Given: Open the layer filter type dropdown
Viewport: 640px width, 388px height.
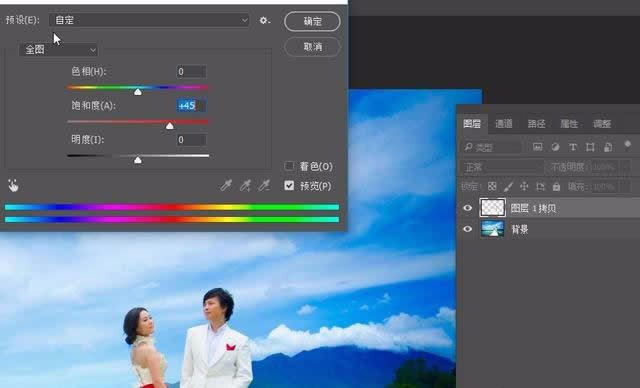Looking at the screenshot, I should coord(491,147).
